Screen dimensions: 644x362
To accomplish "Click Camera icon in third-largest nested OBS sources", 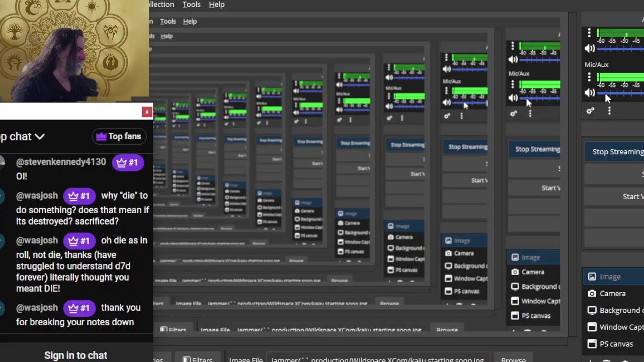I will pyautogui.click(x=449, y=253).
